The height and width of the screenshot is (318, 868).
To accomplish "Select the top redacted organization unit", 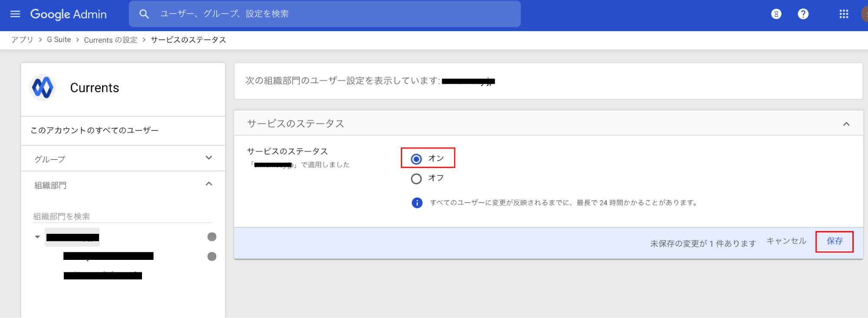I will (73, 237).
